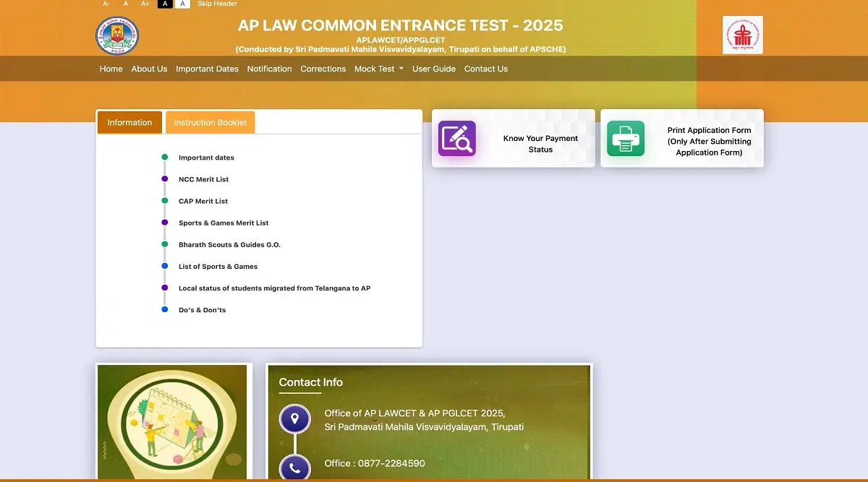This screenshot has width=868, height=482.
Task: Open Bharath Scouts & Guides G.O. link
Action: click(x=229, y=244)
